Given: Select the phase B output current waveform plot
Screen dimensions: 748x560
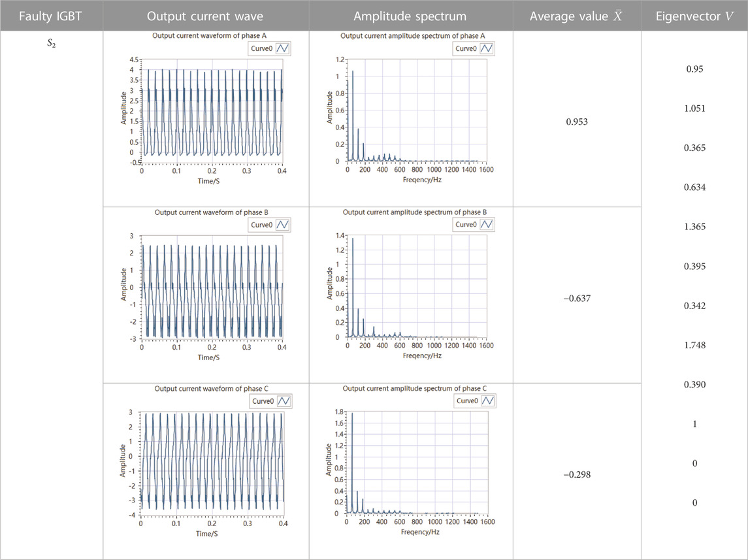Looking at the screenshot, I should tap(212, 287).
